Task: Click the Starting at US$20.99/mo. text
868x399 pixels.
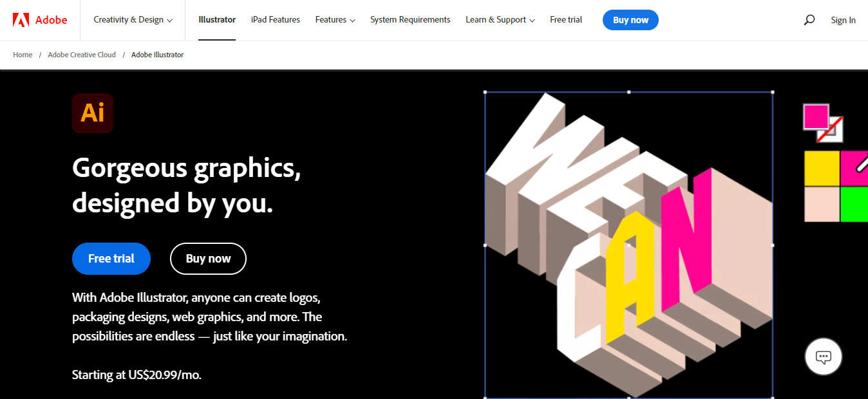Action: pyautogui.click(x=137, y=375)
